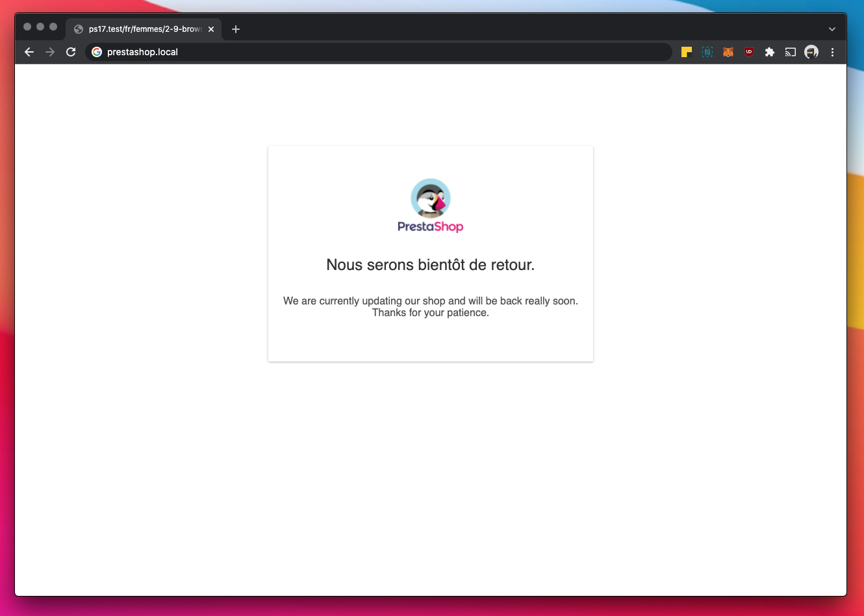Click the 'Nous serons bientôt de retour' heading

(430, 265)
